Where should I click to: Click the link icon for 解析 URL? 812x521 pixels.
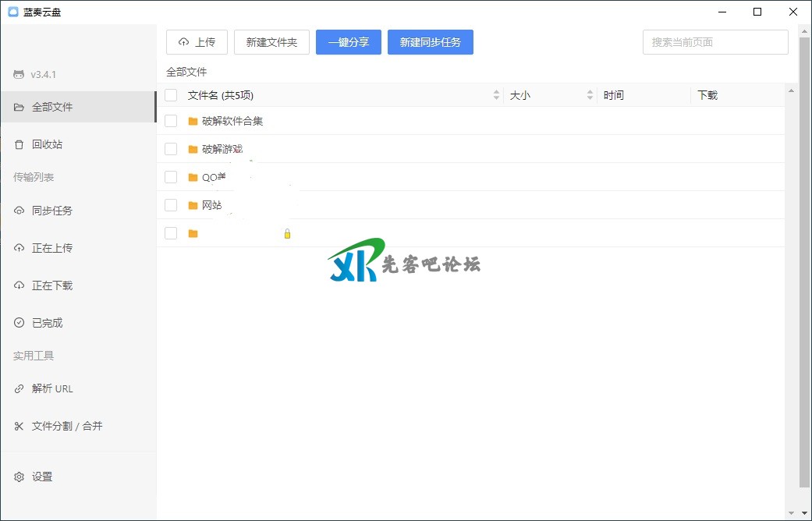click(x=20, y=388)
